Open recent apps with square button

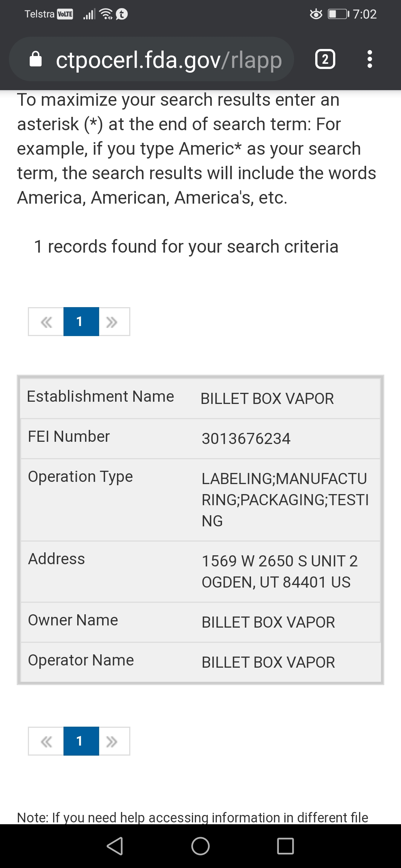tap(285, 846)
